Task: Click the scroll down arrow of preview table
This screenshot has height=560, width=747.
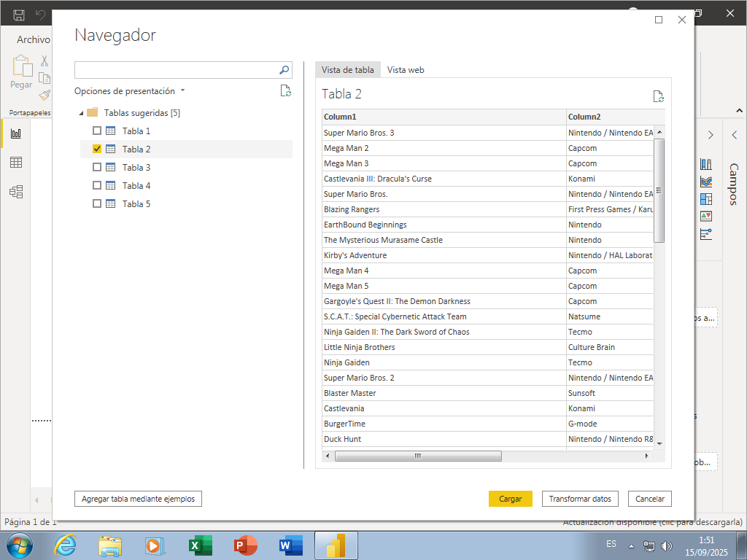Action: [x=659, y=444]
